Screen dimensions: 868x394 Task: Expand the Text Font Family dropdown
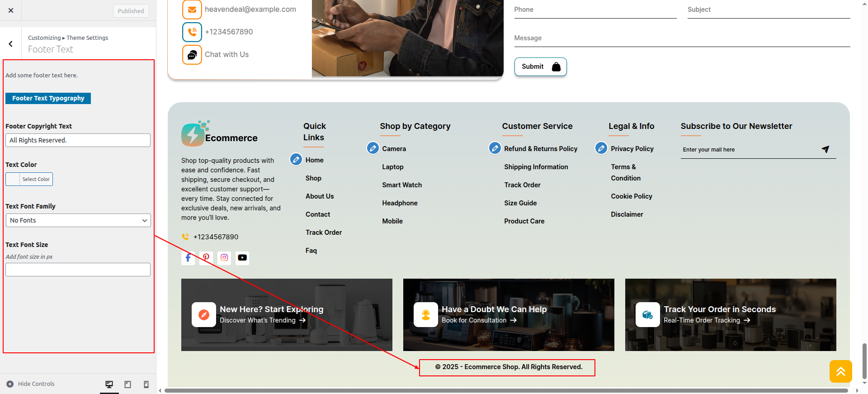78,220
